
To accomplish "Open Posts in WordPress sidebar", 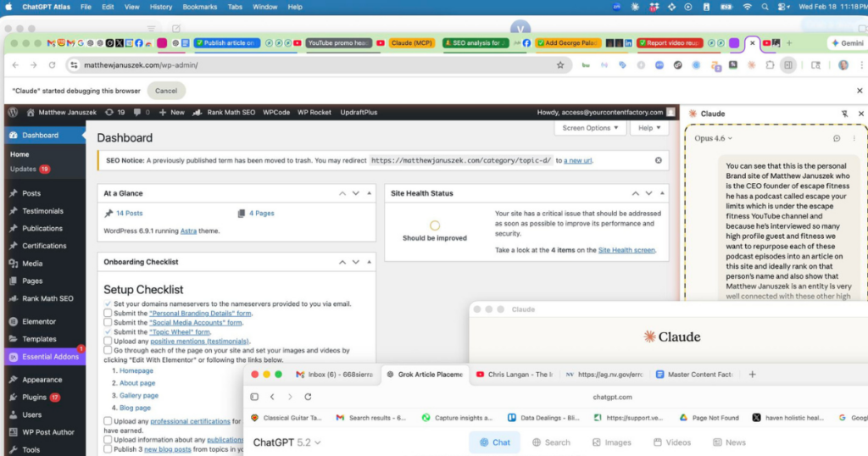I will coord(31,193).
